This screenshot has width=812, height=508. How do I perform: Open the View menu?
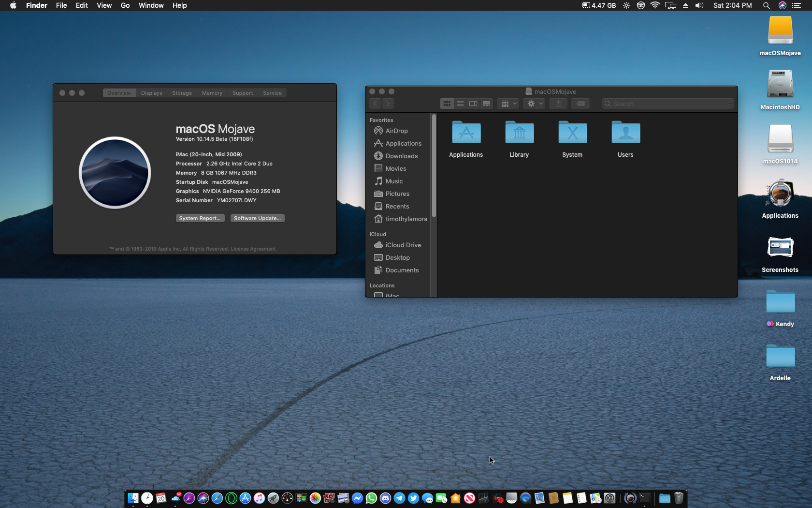(x=104, y=5)
